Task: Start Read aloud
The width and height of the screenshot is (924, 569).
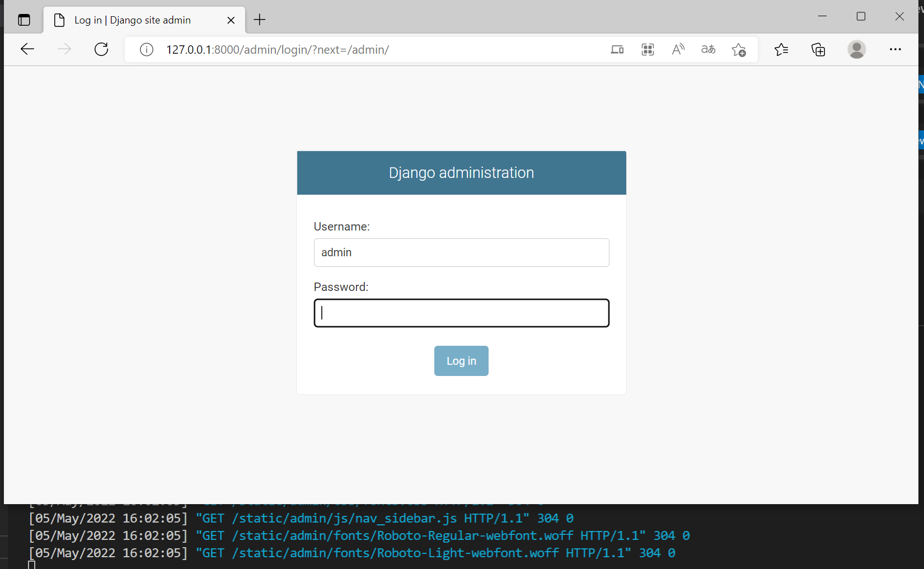Action: tap(678, 50)
